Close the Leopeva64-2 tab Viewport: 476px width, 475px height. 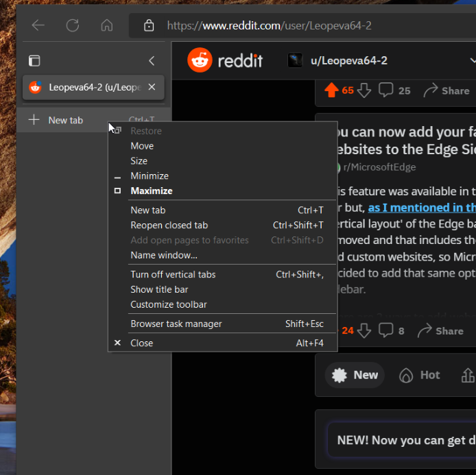(x=152, y=87)
